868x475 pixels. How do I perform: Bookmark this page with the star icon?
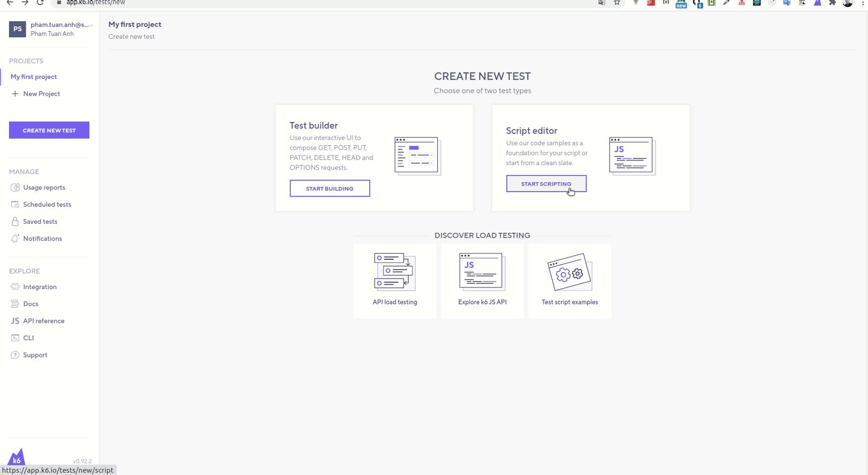[617, 3]
